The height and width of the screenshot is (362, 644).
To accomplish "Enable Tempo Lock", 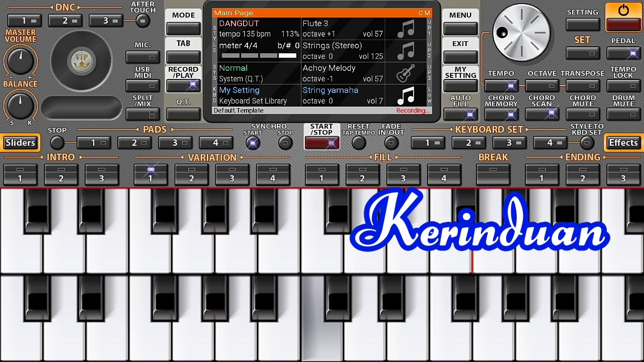I will coord(623,86).
